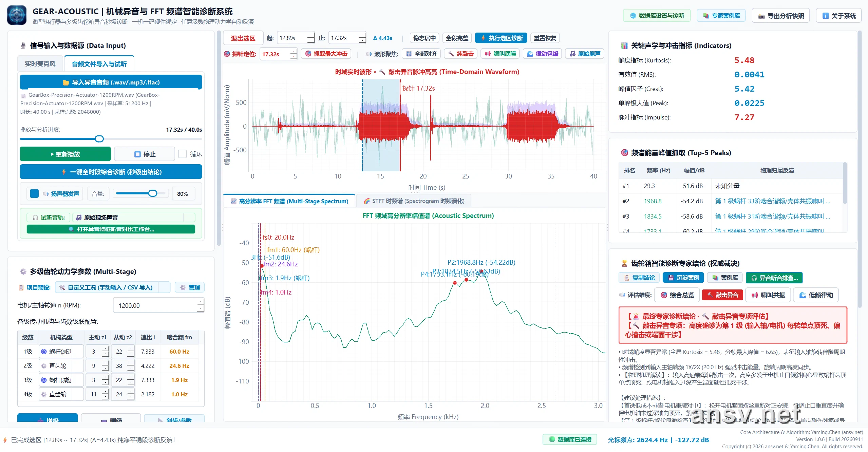
Task: Adjust the 音量 volume slider handle
Action: click(153, 193)
